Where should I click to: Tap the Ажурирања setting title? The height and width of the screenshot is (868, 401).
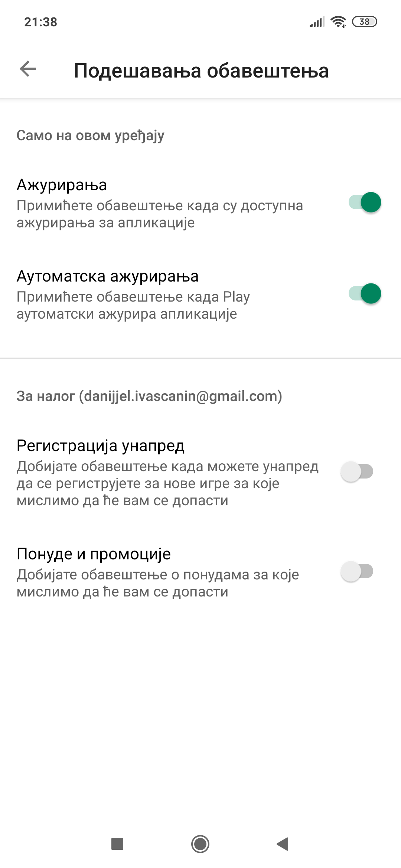pos(62,185)
